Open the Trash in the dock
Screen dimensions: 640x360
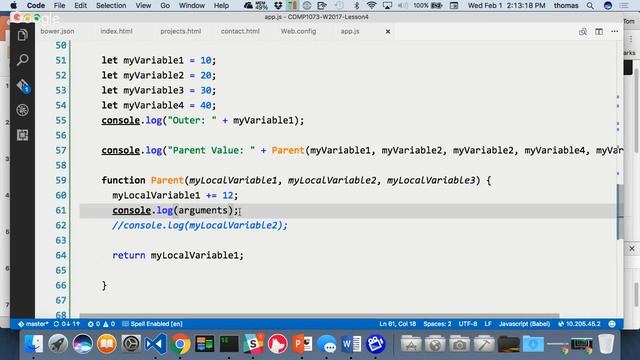tap(606, 344)
